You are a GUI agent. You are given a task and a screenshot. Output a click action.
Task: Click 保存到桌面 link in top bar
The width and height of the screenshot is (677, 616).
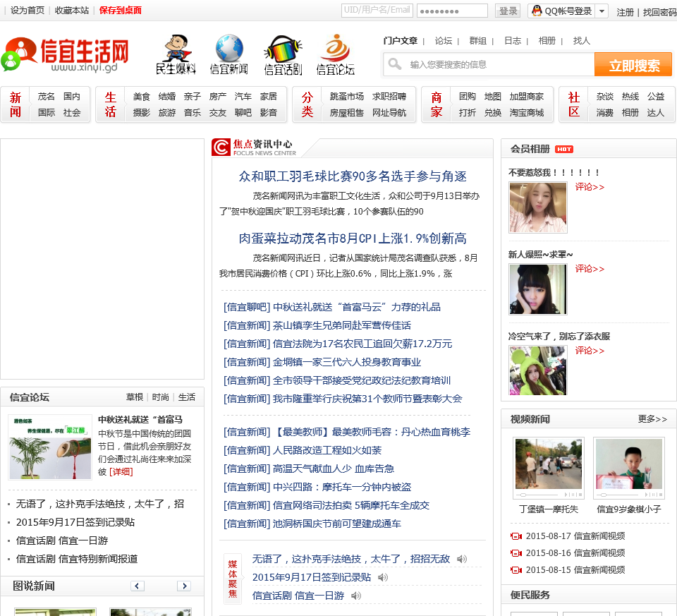tap(121, 11)
